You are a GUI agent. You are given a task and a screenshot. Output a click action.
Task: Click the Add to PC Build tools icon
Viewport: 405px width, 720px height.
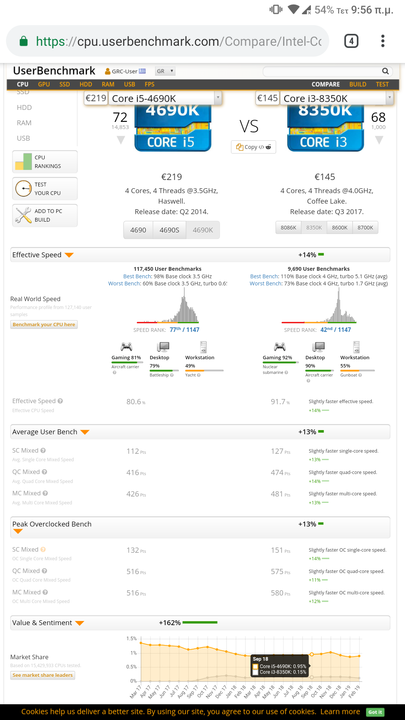(x=23, y=215)
